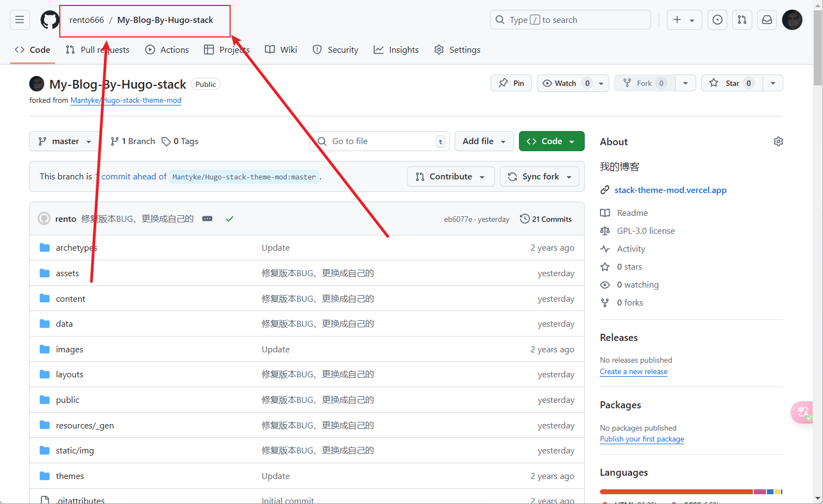Click the languages color bar
823x504 pixels.
691,491
